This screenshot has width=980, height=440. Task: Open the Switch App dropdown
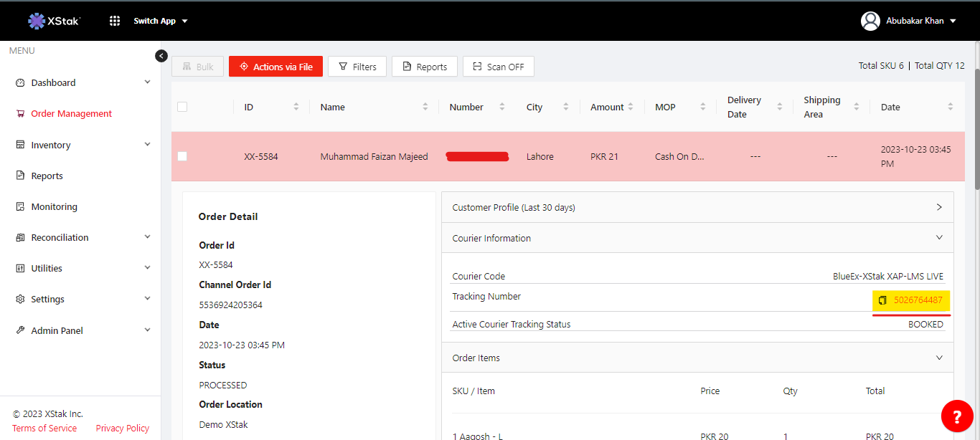pos(161,21)
